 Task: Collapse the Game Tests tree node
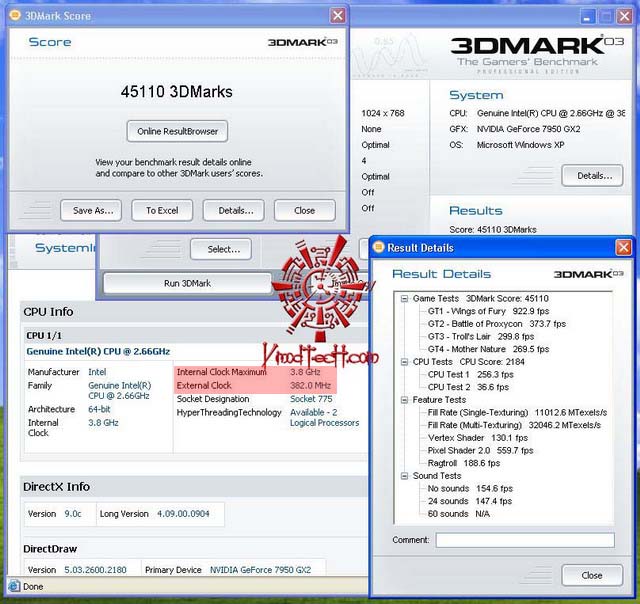[x=404, y=299]
